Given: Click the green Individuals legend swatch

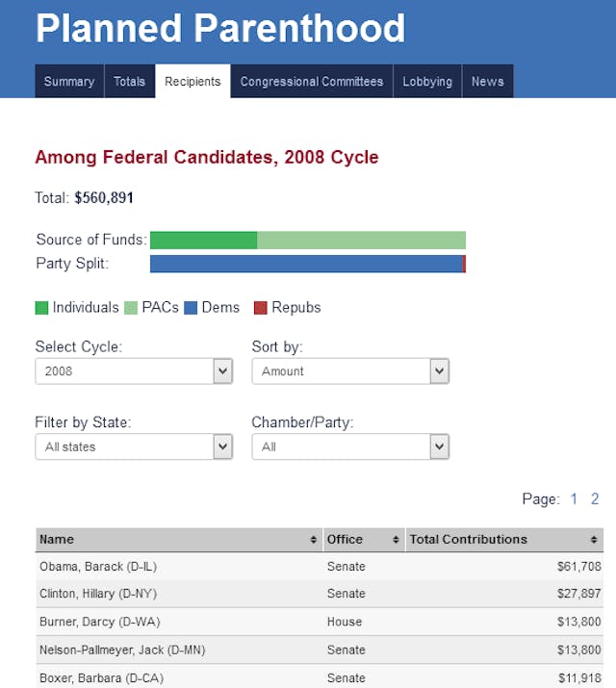Looking at the screenshot, I should point(42,308).
